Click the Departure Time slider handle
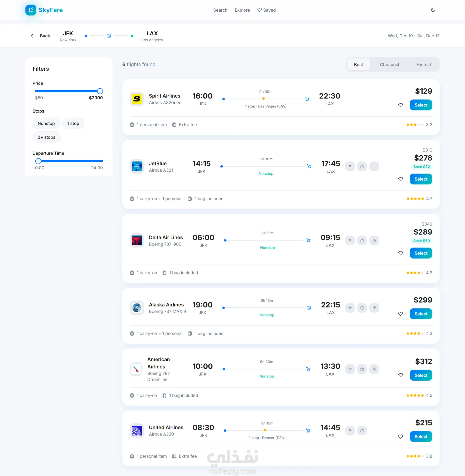 point(38,161)
